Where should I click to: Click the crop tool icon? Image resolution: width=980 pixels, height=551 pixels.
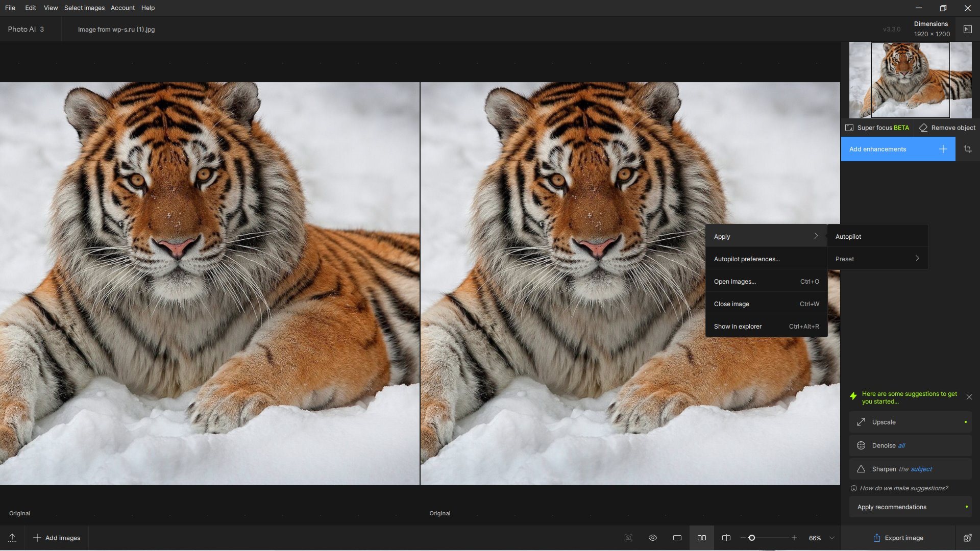967,149
